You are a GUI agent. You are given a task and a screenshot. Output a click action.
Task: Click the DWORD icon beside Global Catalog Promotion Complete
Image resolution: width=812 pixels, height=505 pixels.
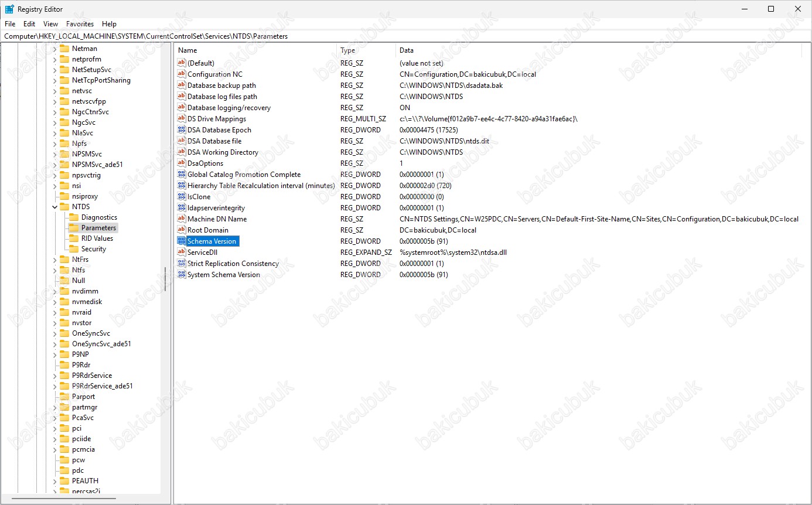coord(182,175)
